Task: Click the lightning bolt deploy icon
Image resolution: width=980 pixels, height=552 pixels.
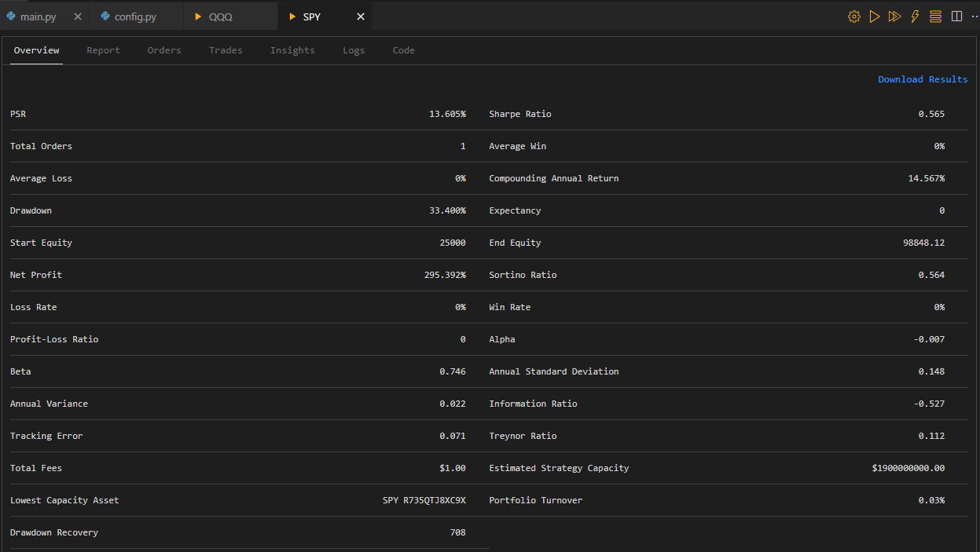Action: [x=915, y=16]
